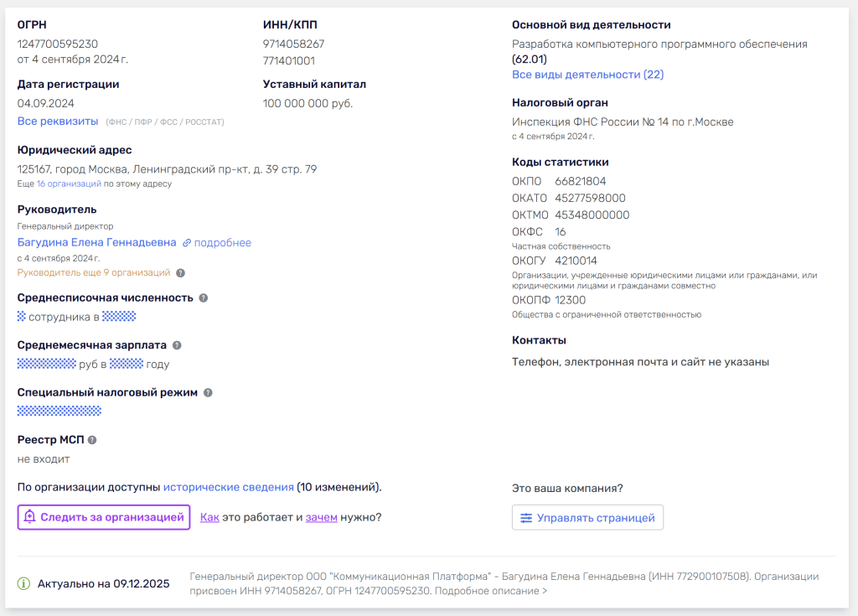Viewport: 858px width, 616px height.
Task: Expand Все виды деятельности (22) list
Action: coord(587,75)
